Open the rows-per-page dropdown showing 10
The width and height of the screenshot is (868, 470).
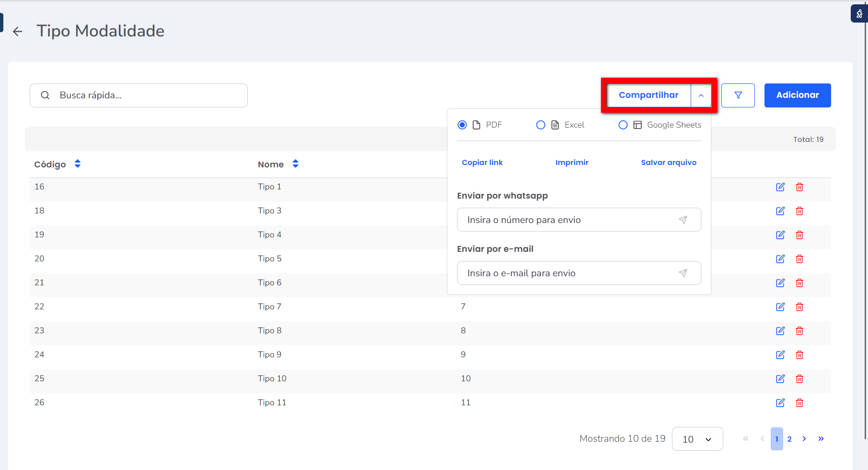[x=697, y=439]
